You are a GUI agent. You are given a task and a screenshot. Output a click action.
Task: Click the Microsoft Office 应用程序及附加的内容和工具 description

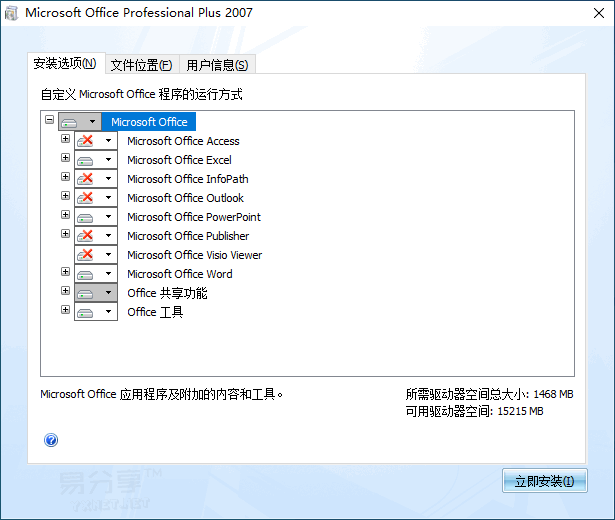point(162,394)
